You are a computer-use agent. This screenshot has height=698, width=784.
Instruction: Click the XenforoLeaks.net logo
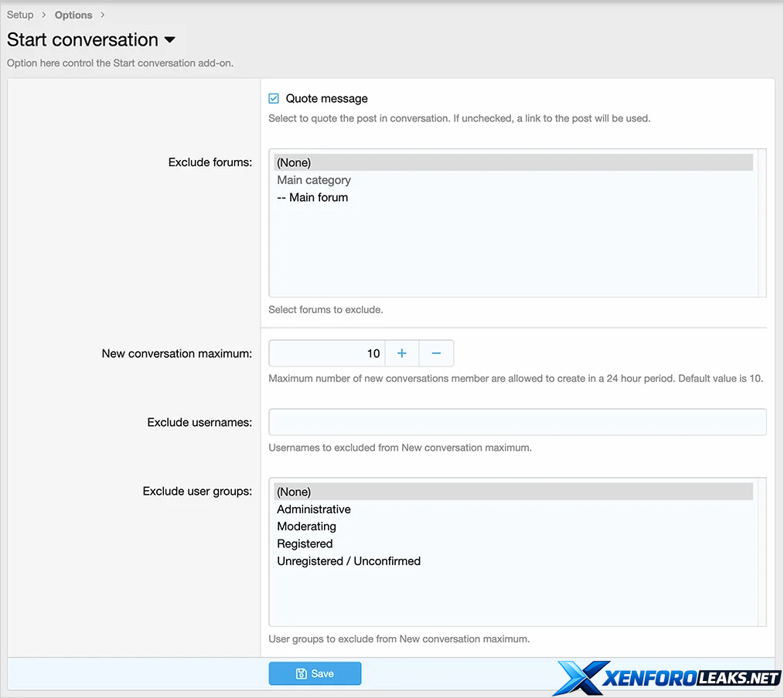click(x=668, y=679)
